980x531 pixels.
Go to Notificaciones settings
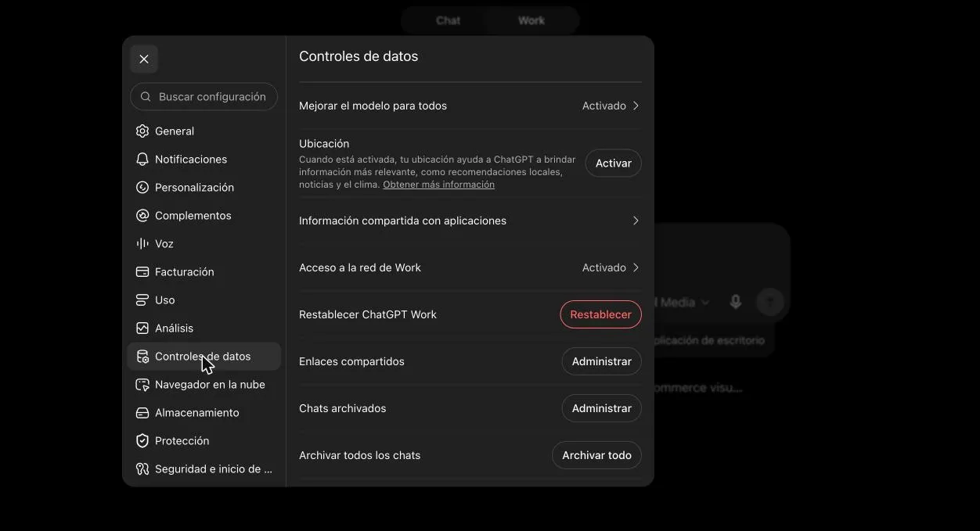(204, 160)
